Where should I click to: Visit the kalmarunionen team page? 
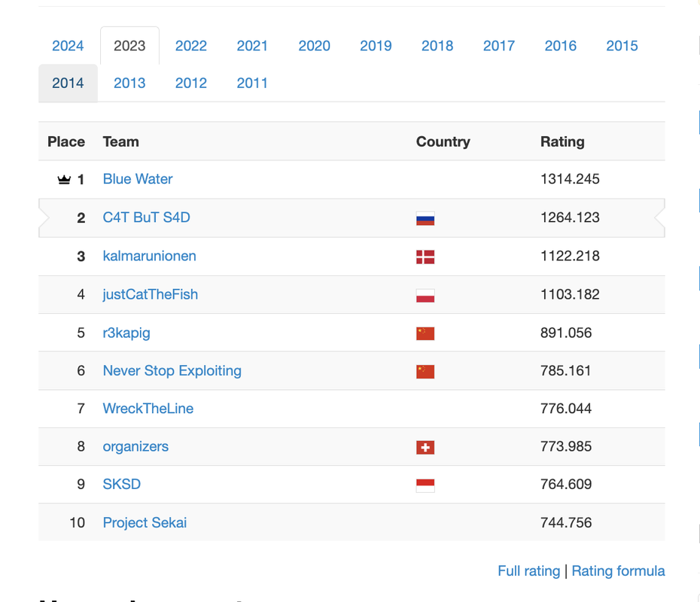click(x=150, y=256)
